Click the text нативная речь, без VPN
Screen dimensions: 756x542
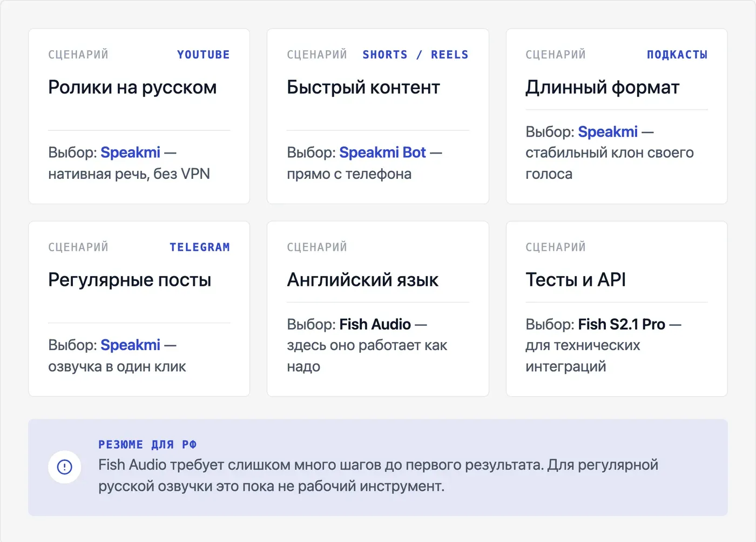click(129, 174)
